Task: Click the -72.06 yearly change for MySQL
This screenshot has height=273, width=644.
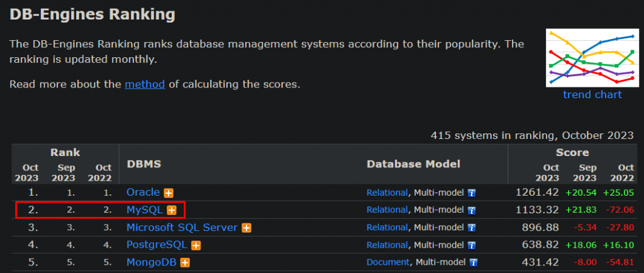Action: pyautogui.click(x=620, y=210)
